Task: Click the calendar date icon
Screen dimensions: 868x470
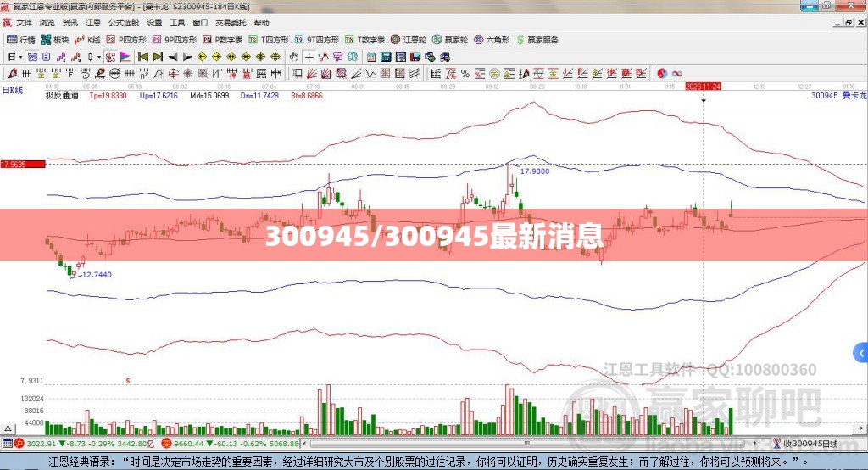Action: (x=371, y=57)
